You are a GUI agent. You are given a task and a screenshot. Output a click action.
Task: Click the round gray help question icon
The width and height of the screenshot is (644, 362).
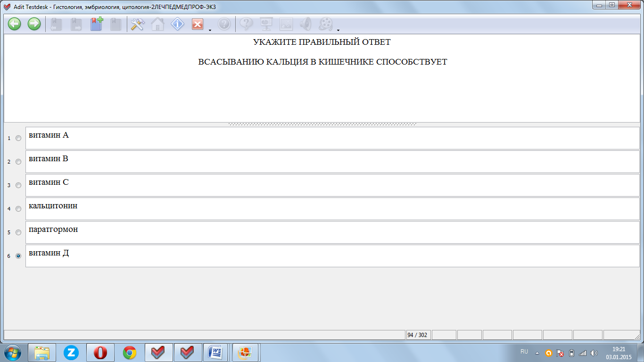coord(224,24)
